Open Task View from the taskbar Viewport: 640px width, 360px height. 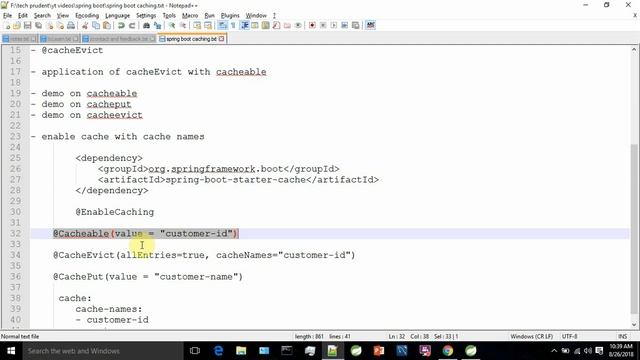195,351
